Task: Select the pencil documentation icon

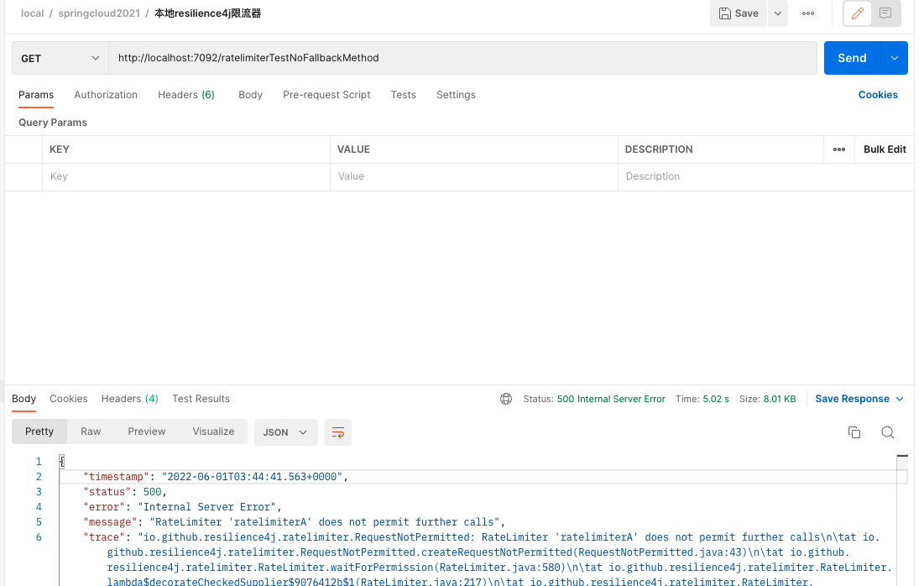Action: [856, 13]
